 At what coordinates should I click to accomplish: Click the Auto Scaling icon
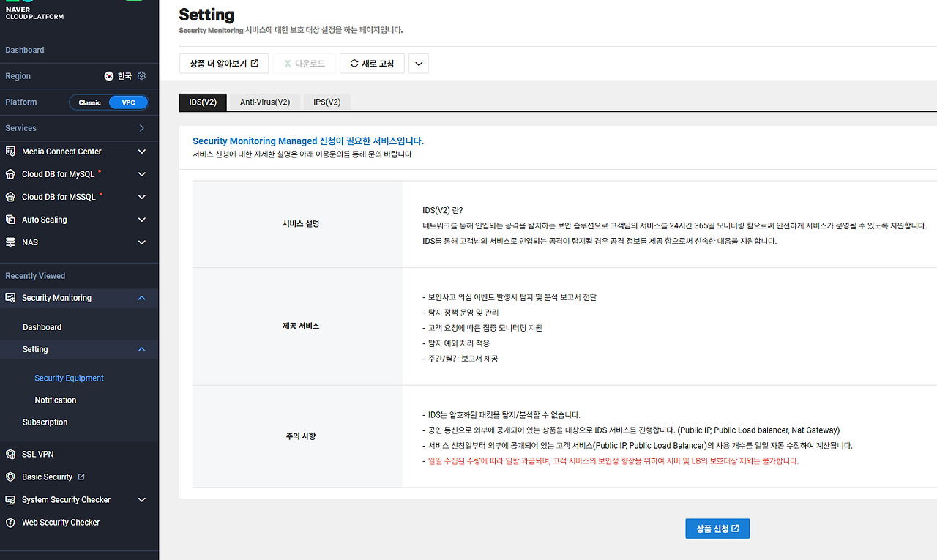(10, 220)
